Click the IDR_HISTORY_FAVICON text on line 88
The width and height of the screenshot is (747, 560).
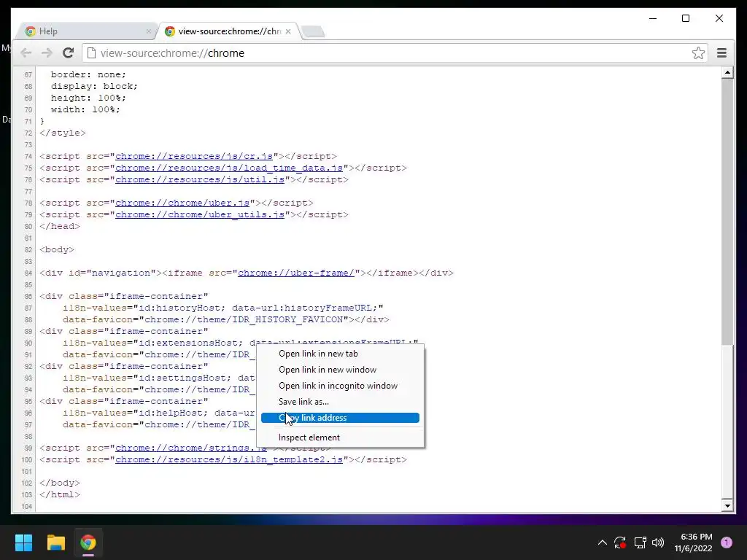pos(287,319)
